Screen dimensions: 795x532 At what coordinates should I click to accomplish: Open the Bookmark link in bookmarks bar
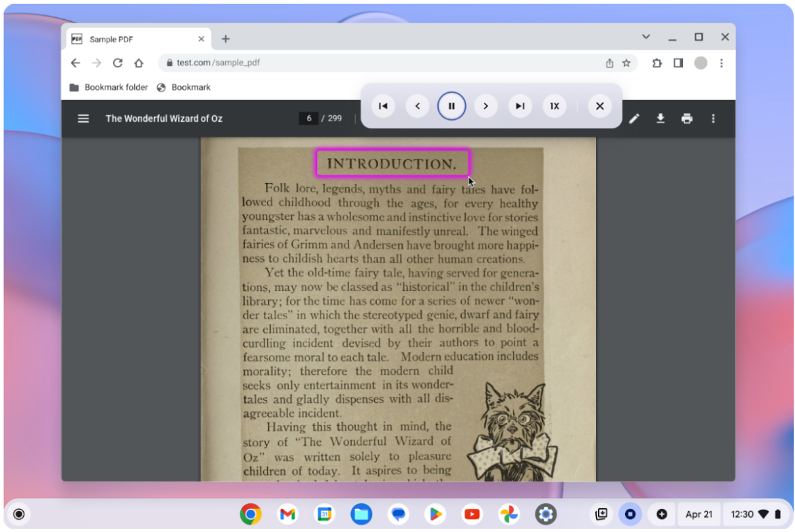tap(184, 88)
